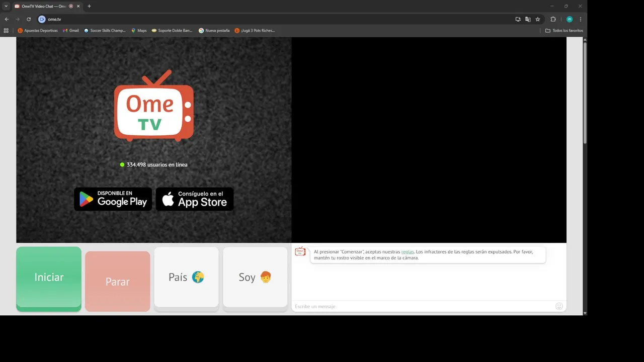Open the tab search dropdown arrow

pyautogui.click(x=6, y=6)
